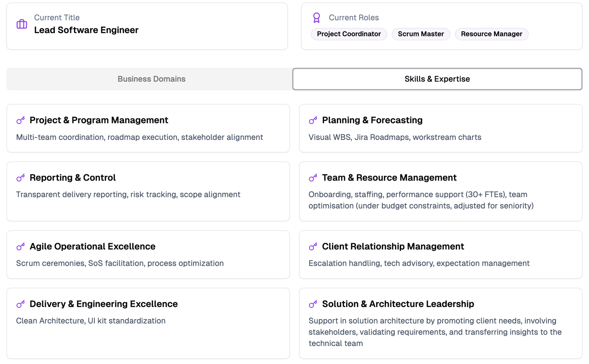Click the Solution & Architecture Leadership description text
This screenshot has width=589, height=364.
tap(435, 332)
